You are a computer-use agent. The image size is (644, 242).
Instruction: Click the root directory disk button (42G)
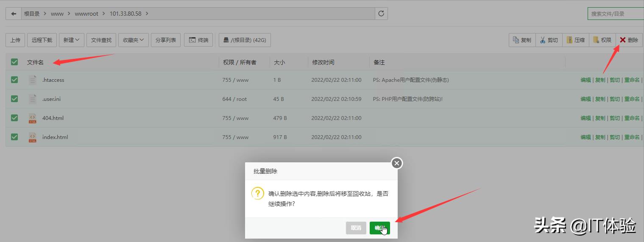(x=245, y=40)
